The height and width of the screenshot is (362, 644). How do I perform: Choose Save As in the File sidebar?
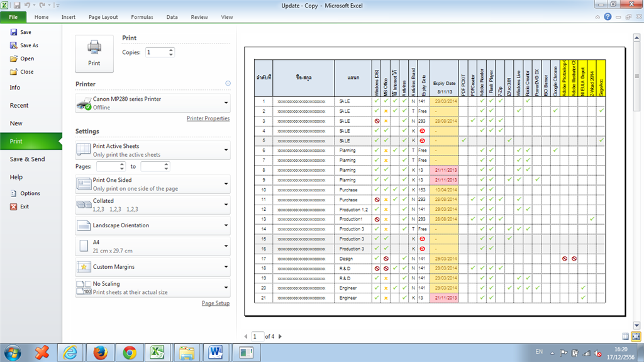click(25, 45)
